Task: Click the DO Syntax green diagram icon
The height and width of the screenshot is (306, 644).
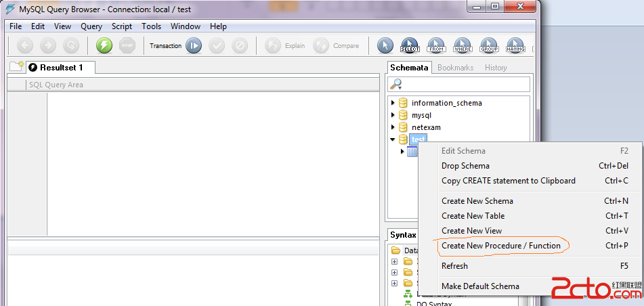Action: pos(408,304)
